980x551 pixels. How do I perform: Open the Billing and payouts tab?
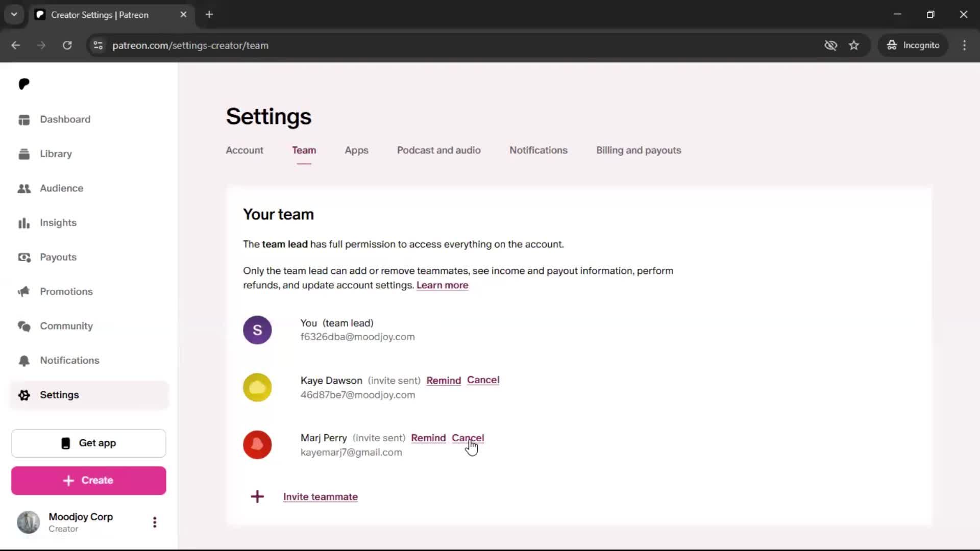coord(639,151)
